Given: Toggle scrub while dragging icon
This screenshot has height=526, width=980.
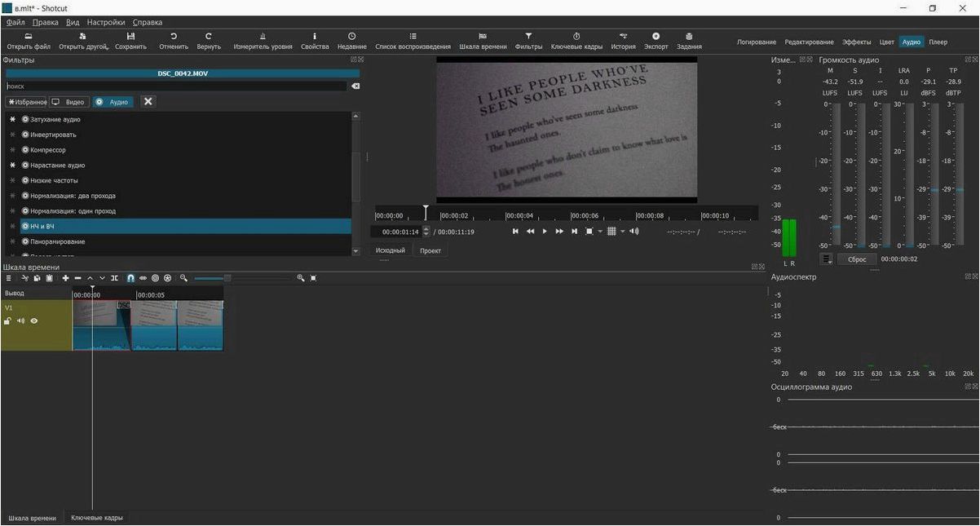Looking at the screenshot, I should pos(143,278).
